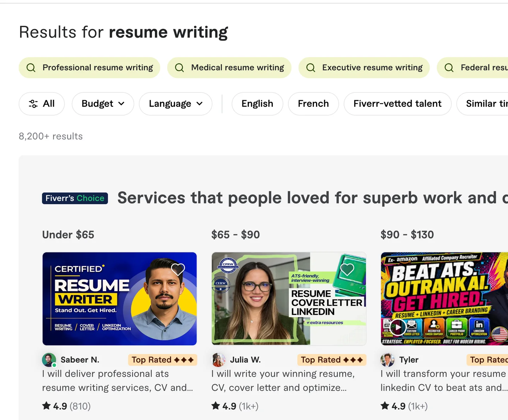The height and width of the screenshot is (420, 508).
Task: Select Professional resume writing suggestion
Action: [89, 67]
